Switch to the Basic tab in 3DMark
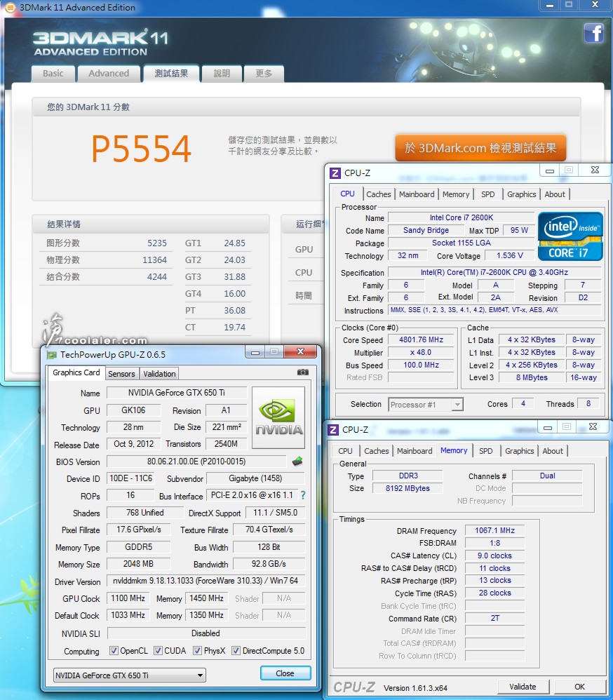Screen dimensions: 613x700 [x=53, y=74]
